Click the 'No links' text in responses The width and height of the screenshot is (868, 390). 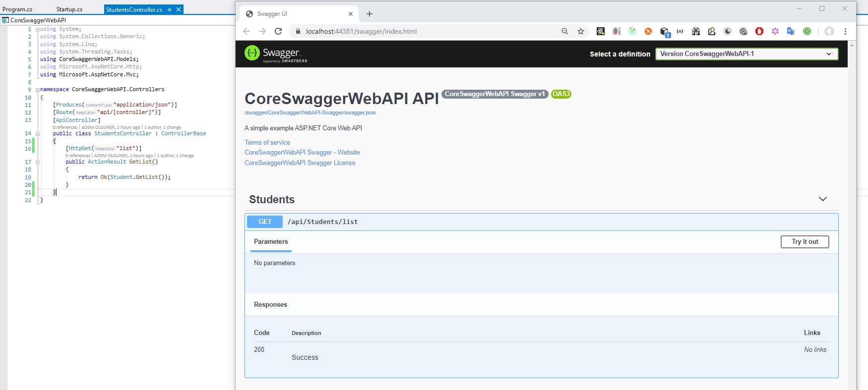(815, 349)
